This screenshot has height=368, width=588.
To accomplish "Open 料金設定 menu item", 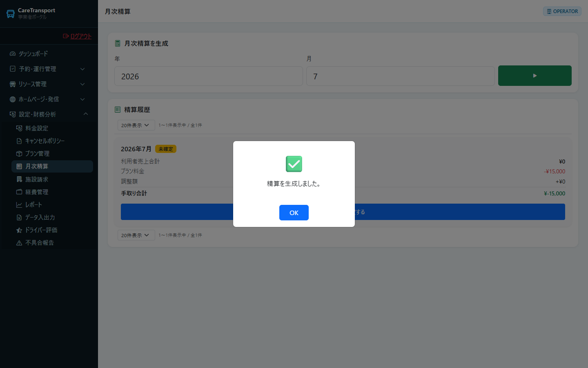I will [52, 128].
